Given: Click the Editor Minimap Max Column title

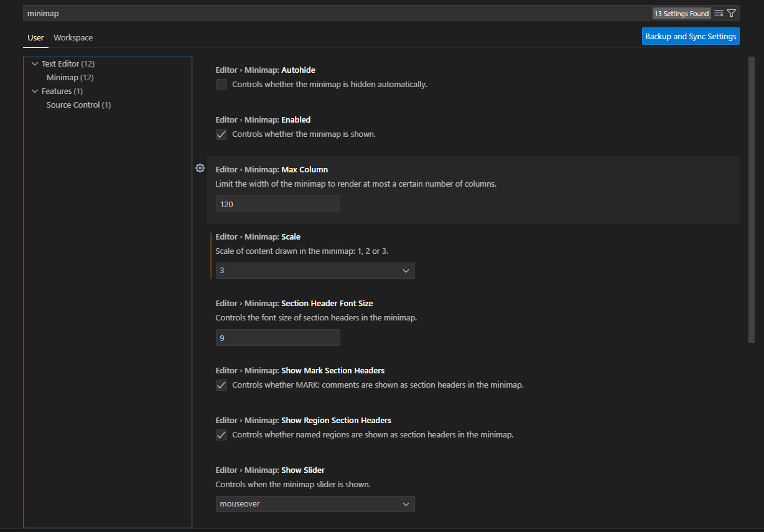Looking at the screenshot, I should pos(271,169).
